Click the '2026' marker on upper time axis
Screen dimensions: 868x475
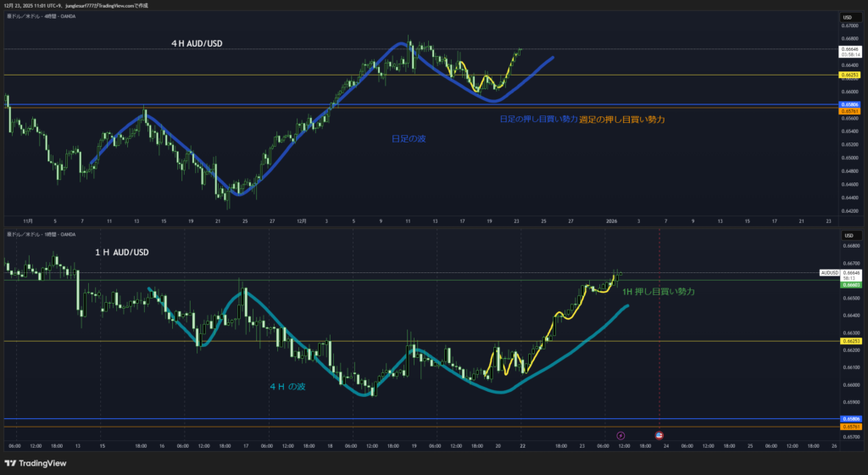coord(611,221)
